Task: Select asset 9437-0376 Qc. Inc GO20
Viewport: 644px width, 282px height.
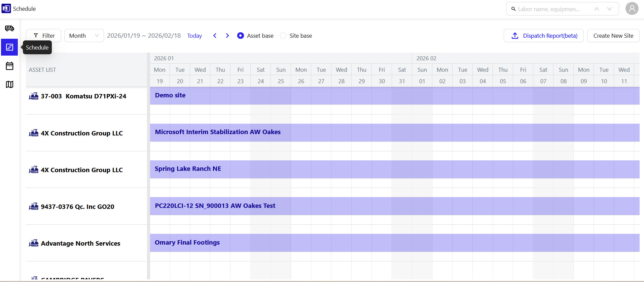Action: click(x=77, y=207)
